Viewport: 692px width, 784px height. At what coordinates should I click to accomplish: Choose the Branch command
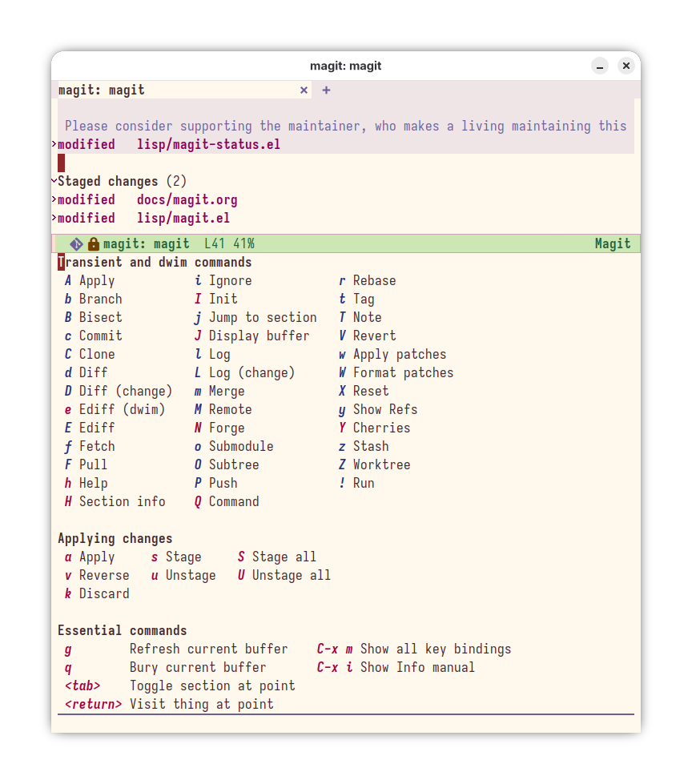click(94, 299)
